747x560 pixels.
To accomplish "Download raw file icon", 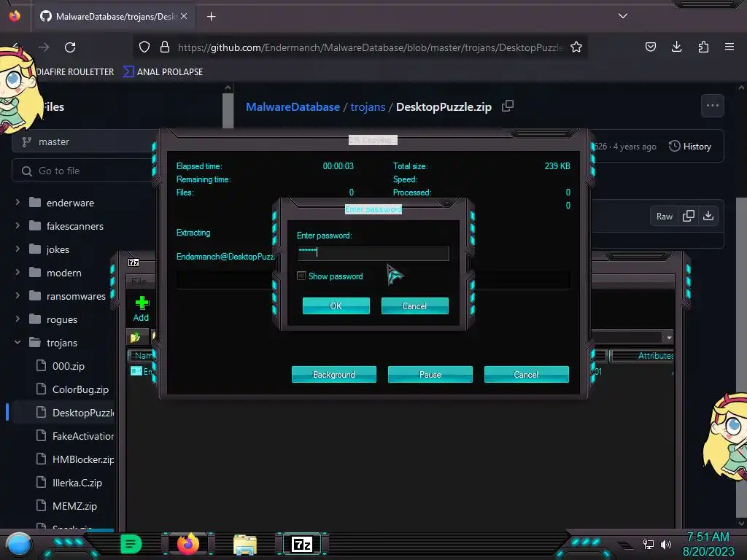I will pos(708,216).
